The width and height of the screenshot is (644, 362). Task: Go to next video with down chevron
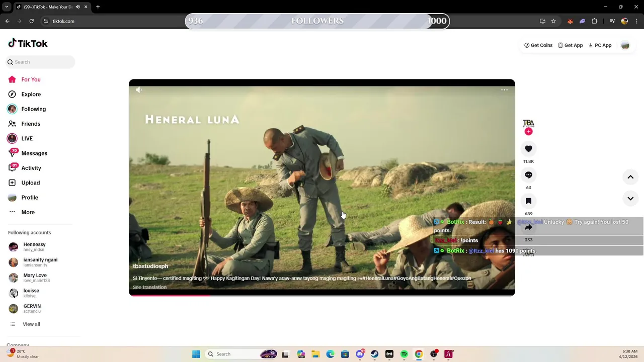coord(630,199)
